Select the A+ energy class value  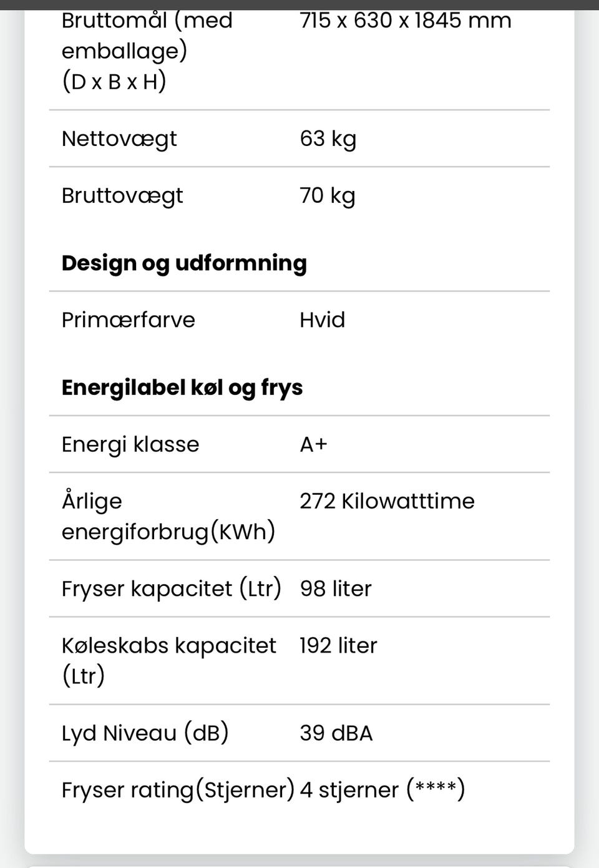click(x=313, y=444)
